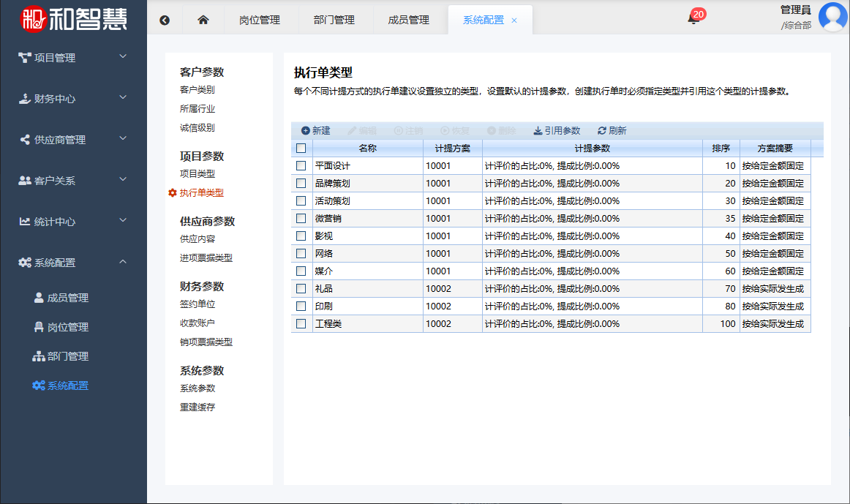This screenshot has height=504, width=850.
Task: Select the 系统配置 tab label
Action: (483, 20)
